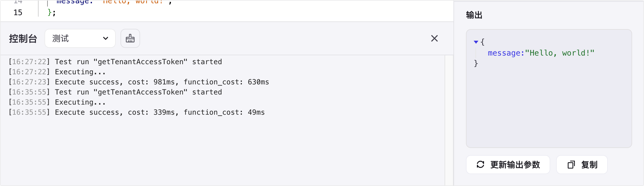Click the copy icon beside 复制
Image resolution: width=644 pixels, height=186 pixels.
[571, 165]
